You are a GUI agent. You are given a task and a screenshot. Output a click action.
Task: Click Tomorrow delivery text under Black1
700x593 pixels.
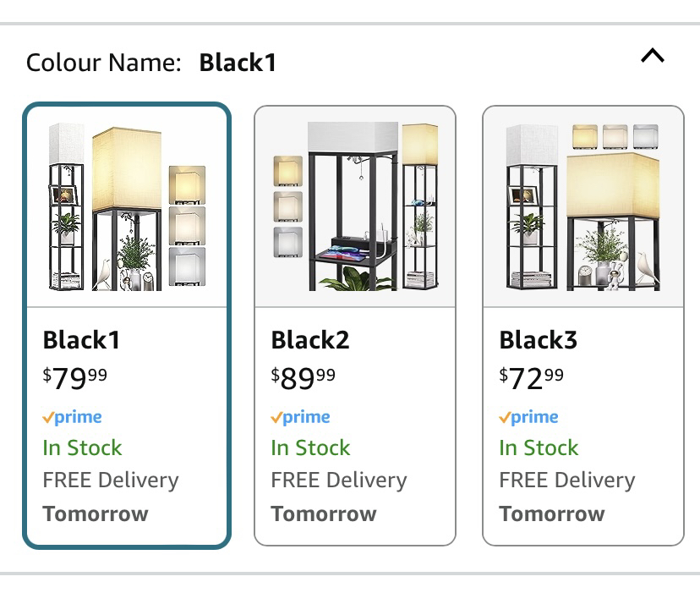96,513
